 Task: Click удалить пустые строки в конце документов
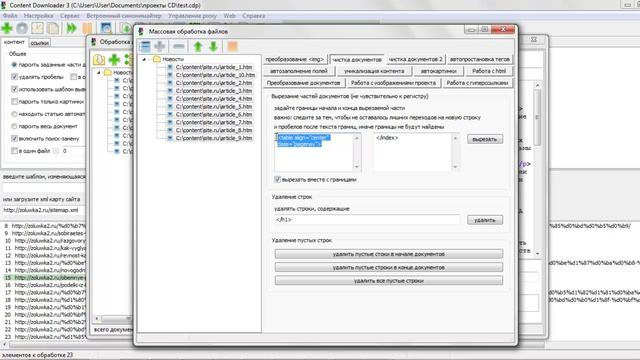coord(389,267)
